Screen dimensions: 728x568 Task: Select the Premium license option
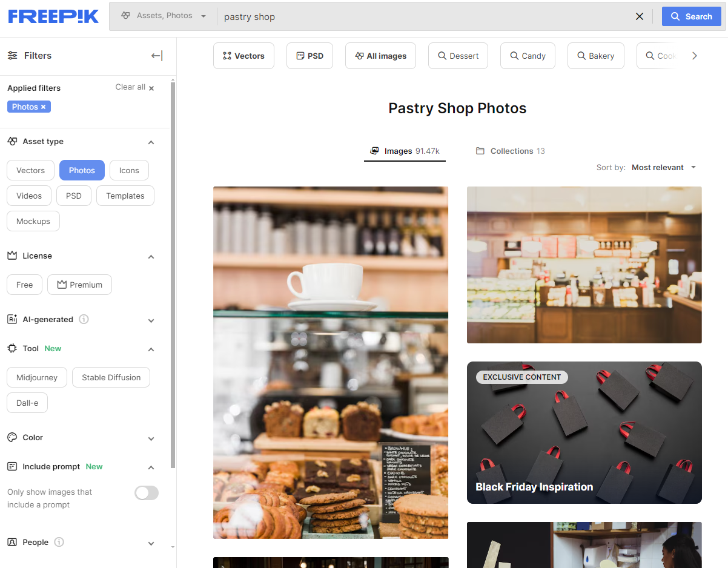point(79,285)
